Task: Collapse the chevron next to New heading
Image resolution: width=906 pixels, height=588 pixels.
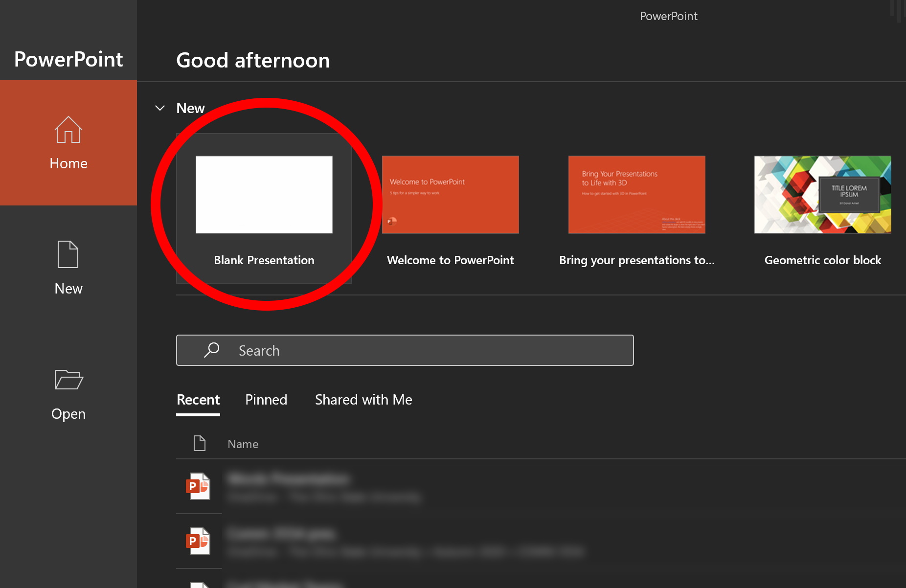Action: coord(160,108)
